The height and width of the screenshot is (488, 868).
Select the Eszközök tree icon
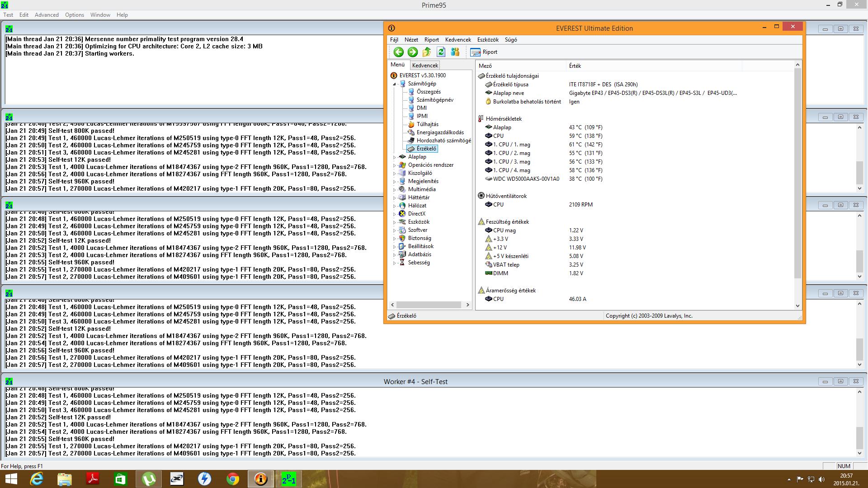tap(402, 222)
